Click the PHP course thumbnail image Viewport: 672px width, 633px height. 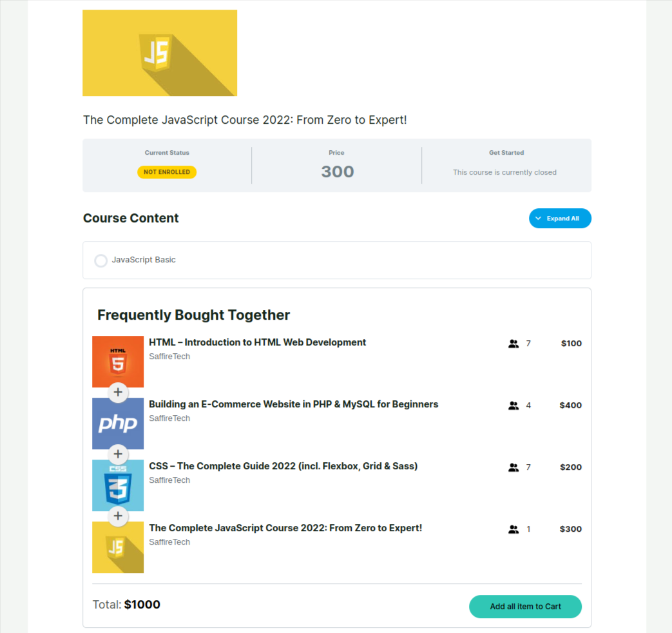coord(118,424)
